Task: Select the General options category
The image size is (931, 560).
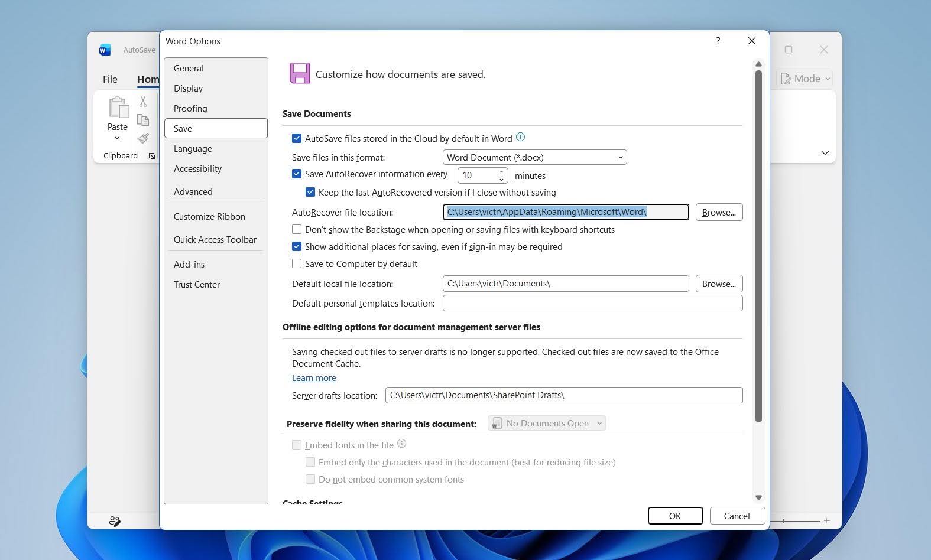Action: pos(216,69)
